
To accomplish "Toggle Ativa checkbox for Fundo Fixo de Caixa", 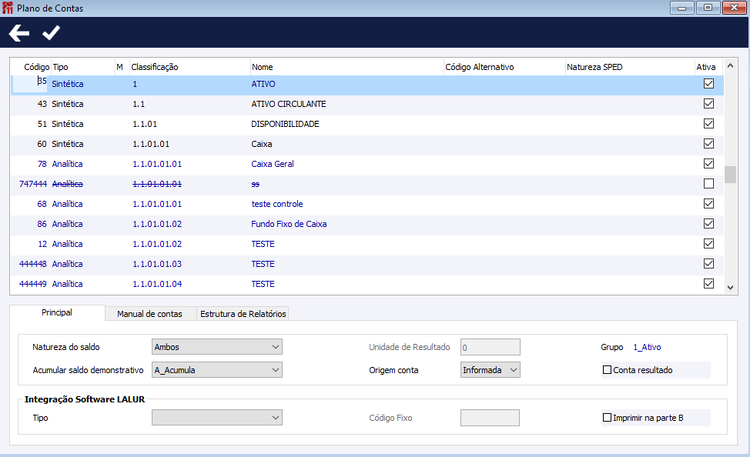I will pos(709,224).
